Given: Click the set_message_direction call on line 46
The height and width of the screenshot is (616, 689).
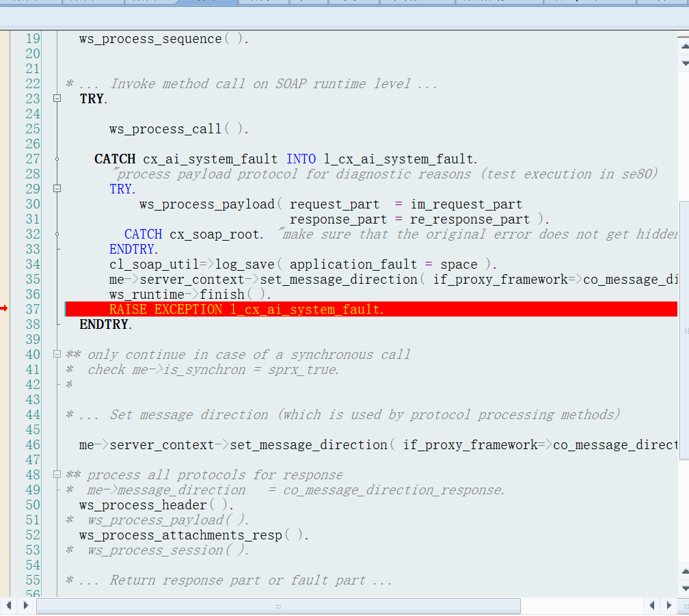Looking at the screenshot, I should coord(378,444).
